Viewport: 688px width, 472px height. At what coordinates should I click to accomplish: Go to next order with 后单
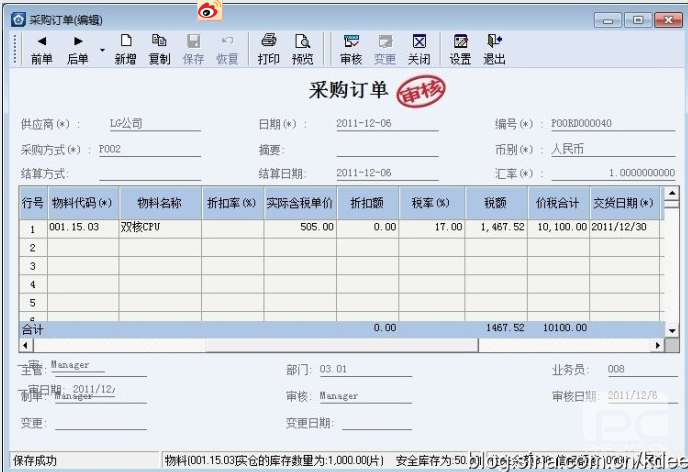click(77, 49)
